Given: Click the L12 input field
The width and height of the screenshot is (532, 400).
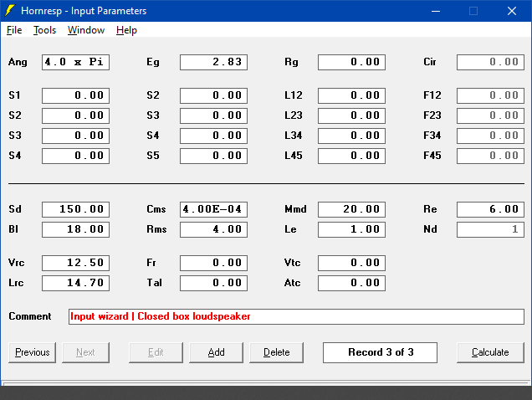Looking at the screenshot, I should [x=351, y=95].
